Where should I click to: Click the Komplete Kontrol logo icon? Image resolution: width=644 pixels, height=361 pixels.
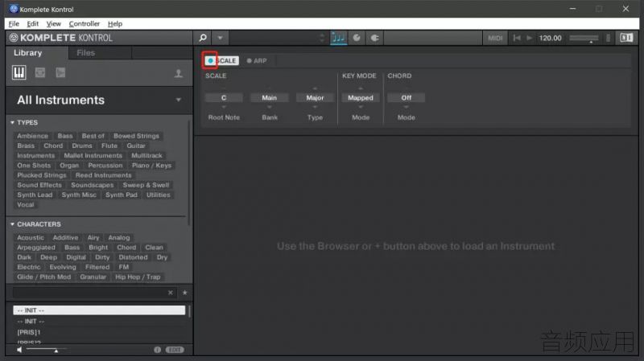coord(14,38)
